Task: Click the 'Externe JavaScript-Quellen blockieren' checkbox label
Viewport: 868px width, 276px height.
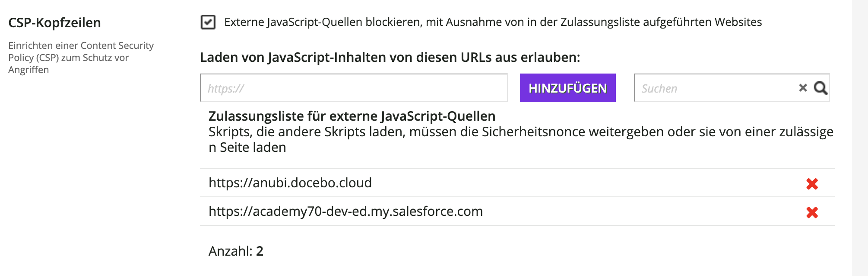Action: click(493, 22)
